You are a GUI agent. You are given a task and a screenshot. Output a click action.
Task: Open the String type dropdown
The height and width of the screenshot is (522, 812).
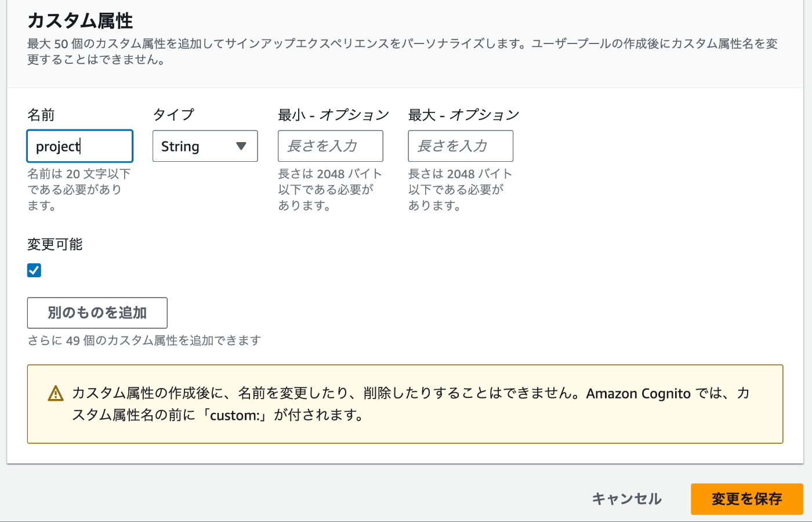click(x=205, y=146)
